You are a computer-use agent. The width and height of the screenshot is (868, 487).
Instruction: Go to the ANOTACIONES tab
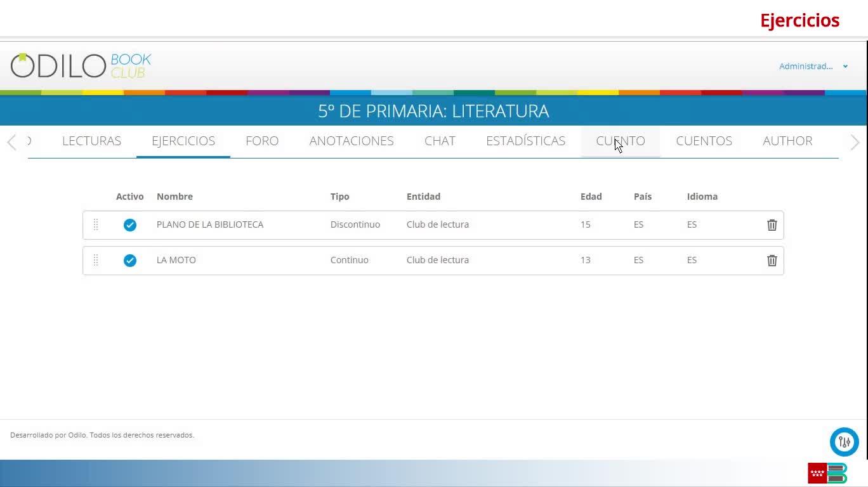(x=352, y=141)
